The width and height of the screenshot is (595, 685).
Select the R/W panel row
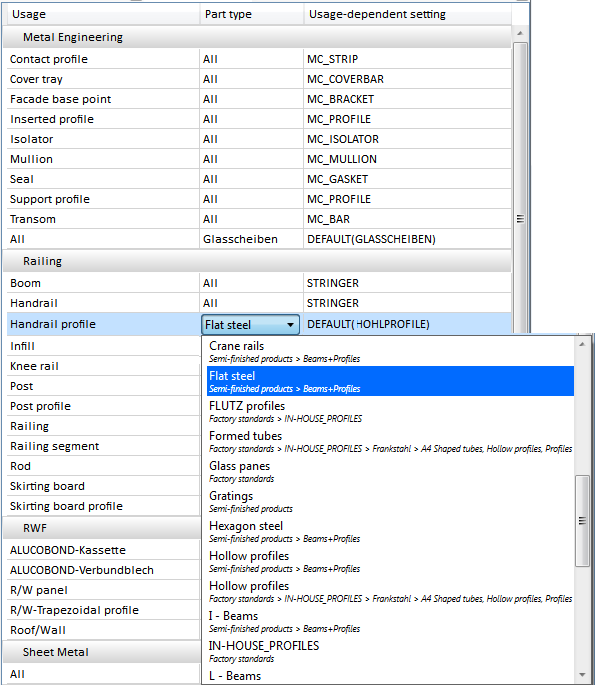coord(103,590)
